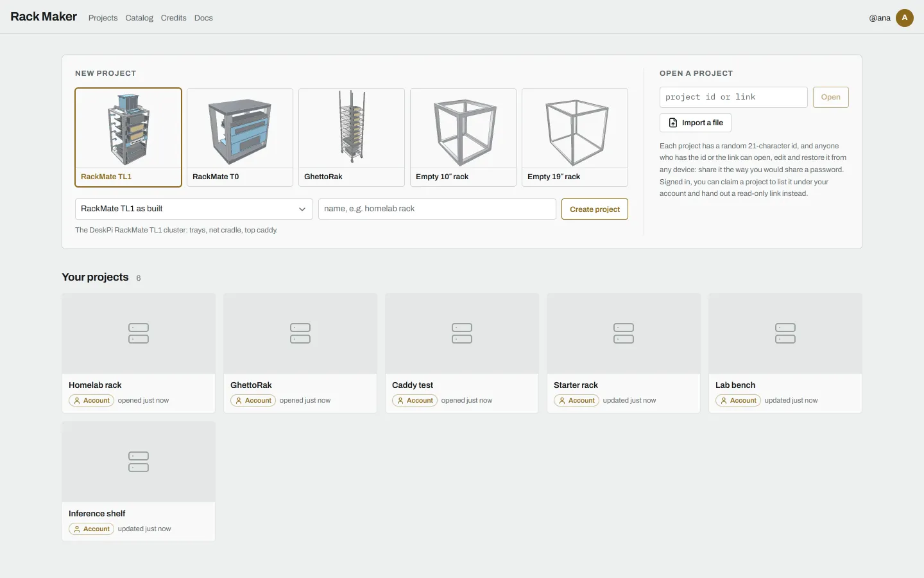This screenshot has width=924, height=578.
Task: Click the Inference shelf project title
Action: point(97,514)
